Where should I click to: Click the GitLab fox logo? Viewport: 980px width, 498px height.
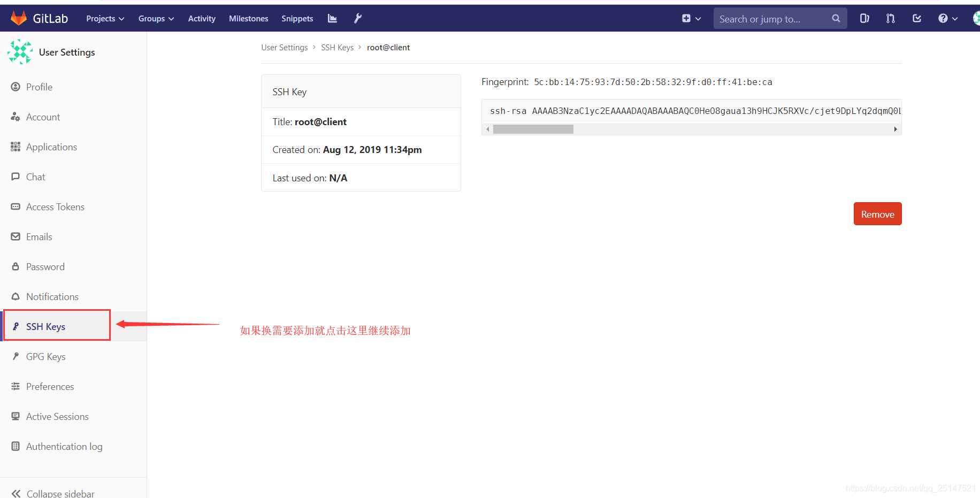(19, 18)
